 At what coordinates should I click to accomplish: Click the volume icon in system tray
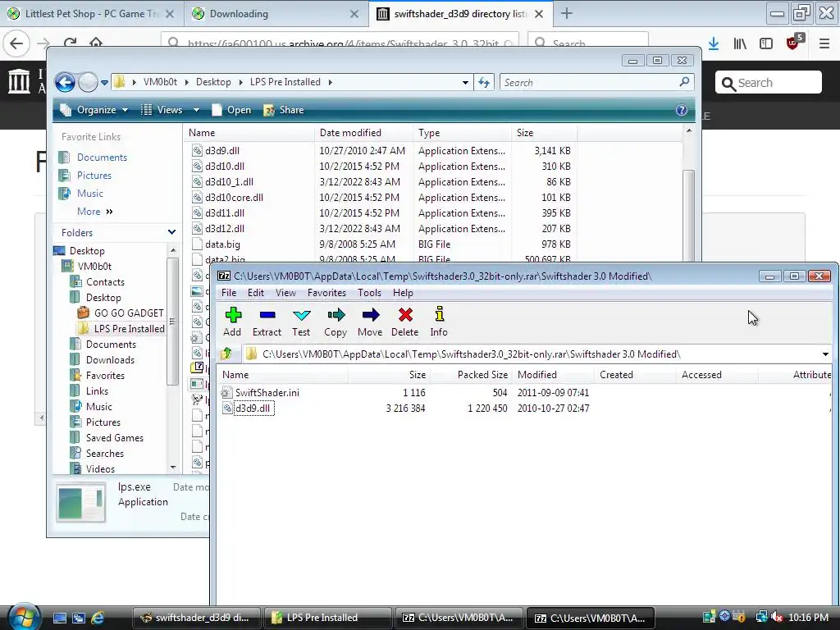point(777,617)
